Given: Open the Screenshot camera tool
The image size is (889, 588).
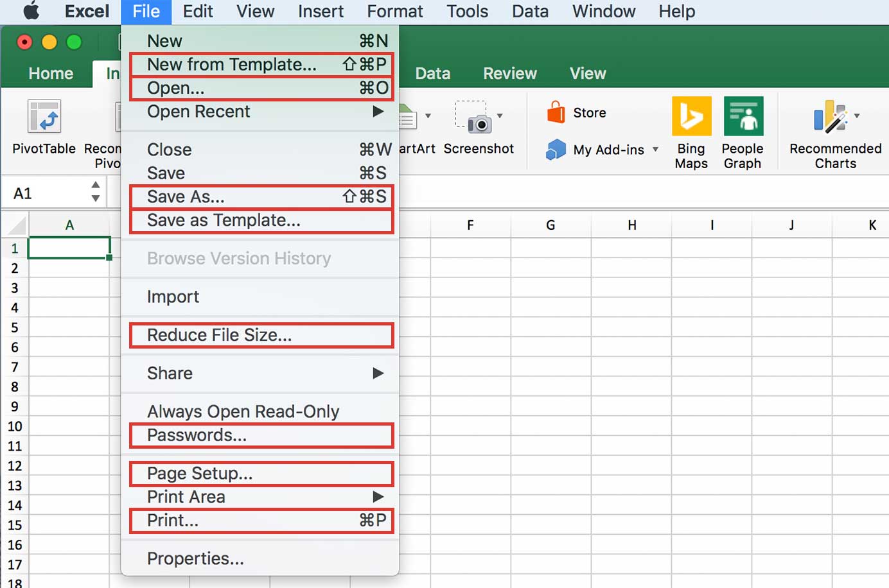Looking at the screenshot, I should (x=473, y=117).
